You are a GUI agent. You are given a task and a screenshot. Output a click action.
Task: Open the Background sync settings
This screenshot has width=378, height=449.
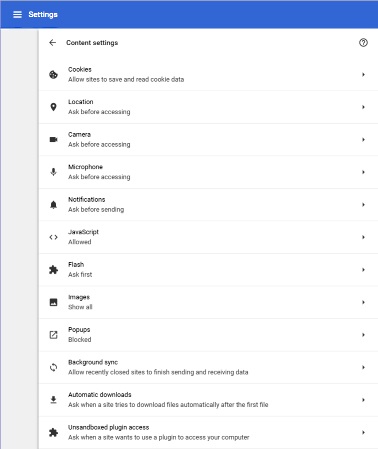(209, 367)
